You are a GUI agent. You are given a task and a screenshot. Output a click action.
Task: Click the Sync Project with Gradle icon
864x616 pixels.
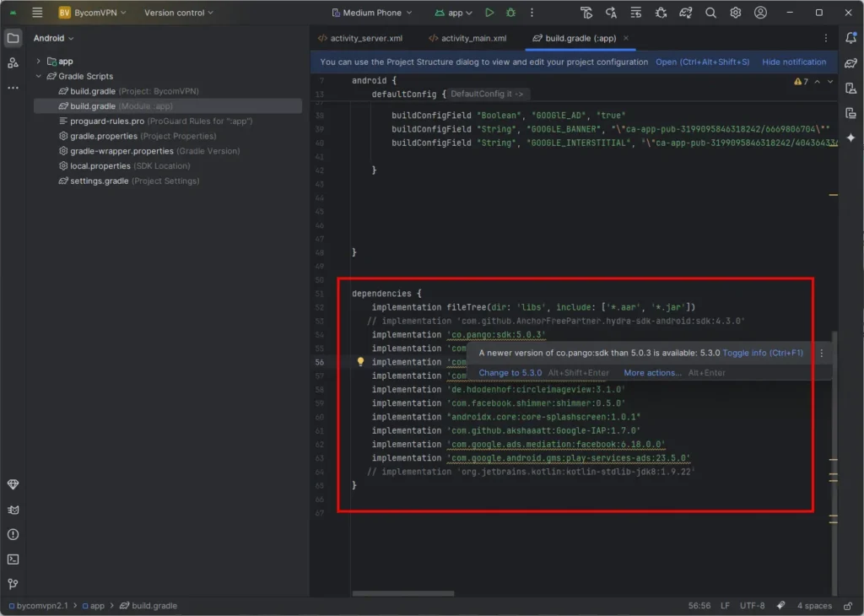point(685,12)
